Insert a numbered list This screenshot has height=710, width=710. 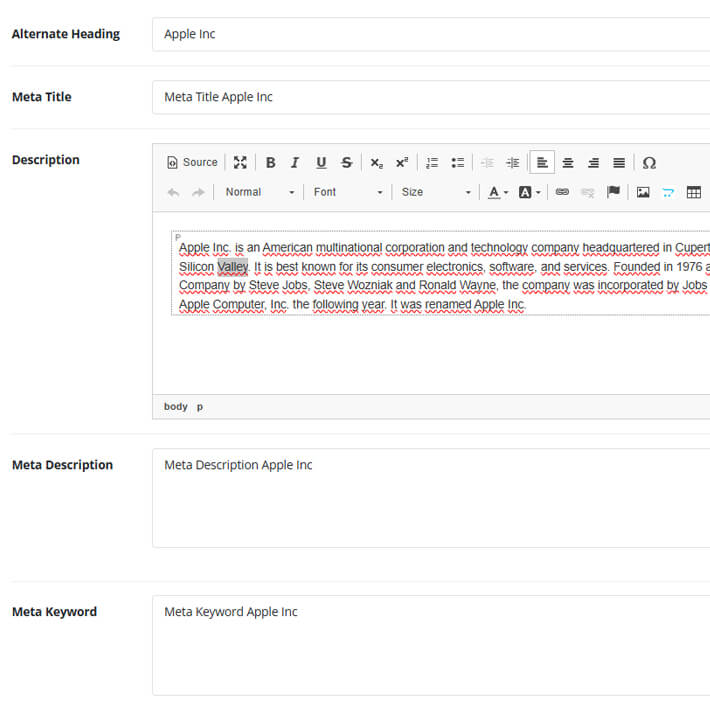432,163
